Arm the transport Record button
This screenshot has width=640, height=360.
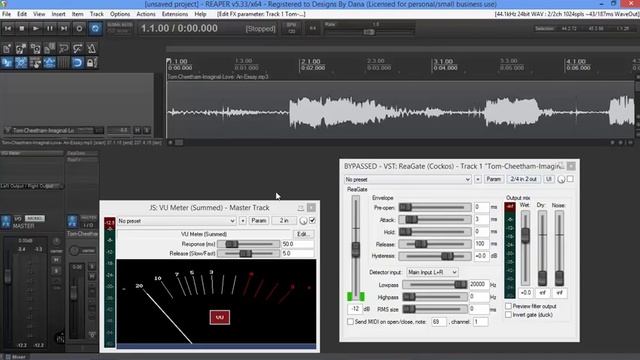(79, 29)
